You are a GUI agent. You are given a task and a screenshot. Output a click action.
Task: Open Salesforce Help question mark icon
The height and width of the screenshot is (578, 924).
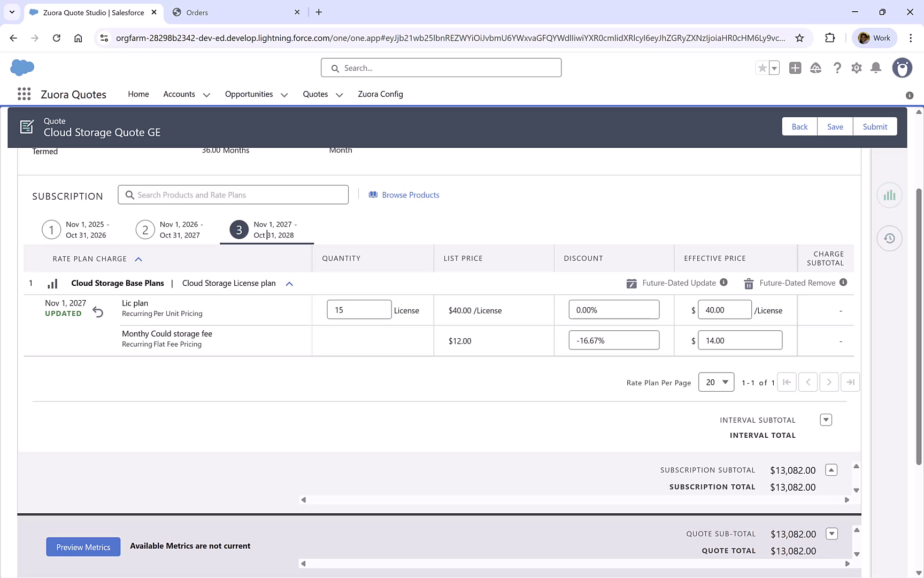point(837,68)
